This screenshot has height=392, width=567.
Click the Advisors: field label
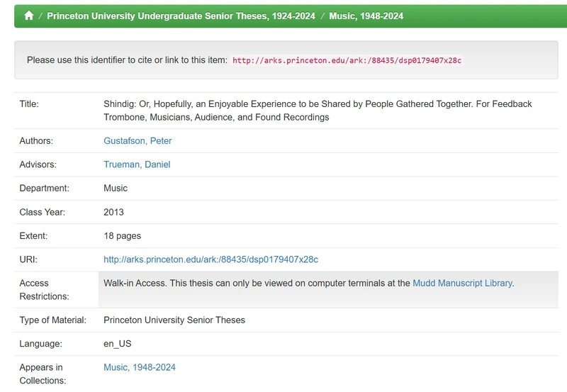click(x=38, y=164)
